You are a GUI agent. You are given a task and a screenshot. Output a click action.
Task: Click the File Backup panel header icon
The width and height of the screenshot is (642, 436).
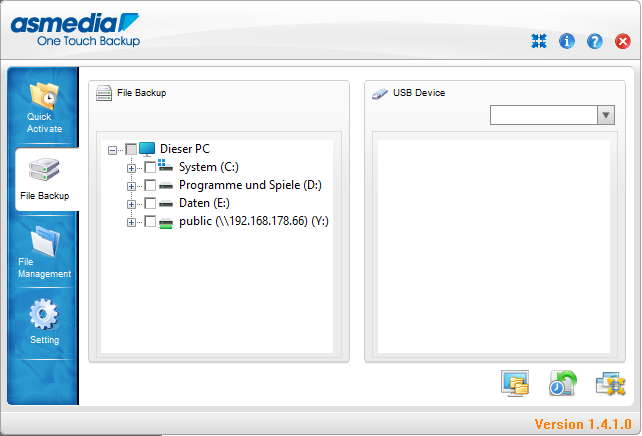(104, 93)
